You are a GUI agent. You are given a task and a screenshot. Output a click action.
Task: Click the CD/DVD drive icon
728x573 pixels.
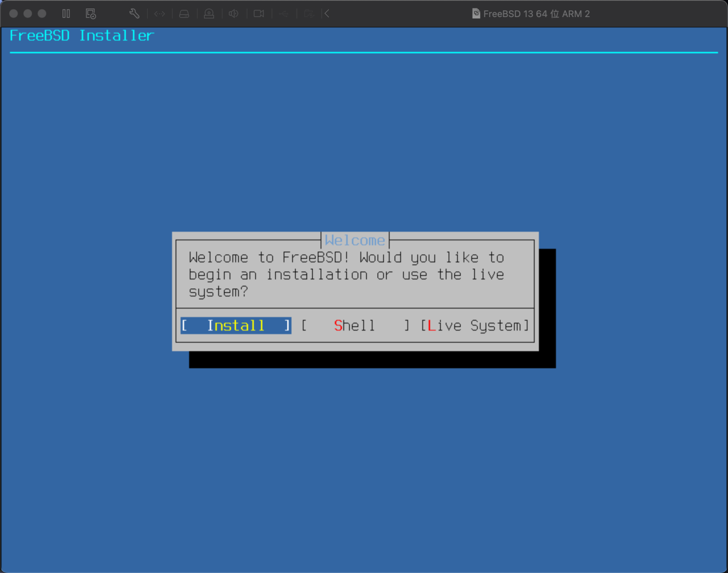point(209,14)
